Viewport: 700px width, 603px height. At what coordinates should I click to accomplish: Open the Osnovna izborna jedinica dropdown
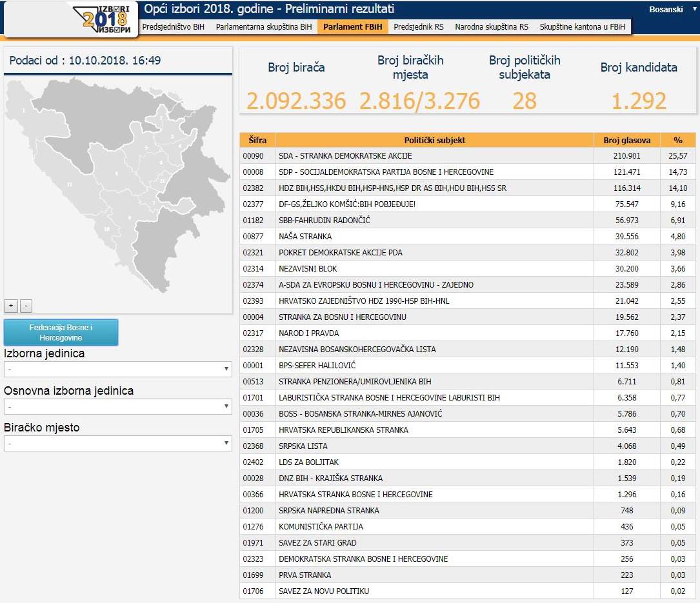point(118,406)
